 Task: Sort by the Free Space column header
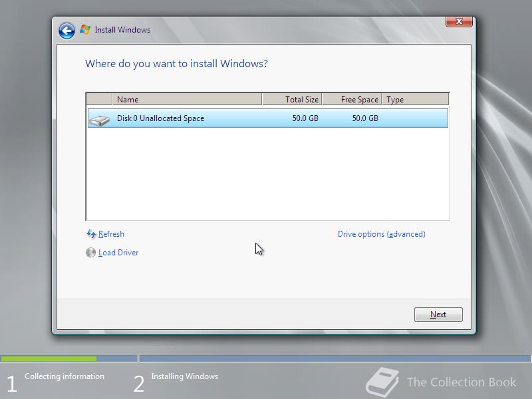[x=352, y=99]
